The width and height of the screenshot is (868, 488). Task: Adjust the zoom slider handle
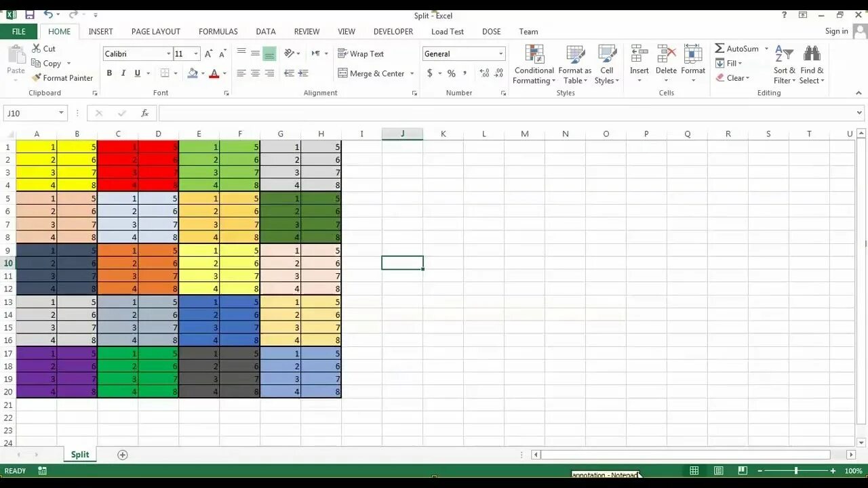[796, 470]
